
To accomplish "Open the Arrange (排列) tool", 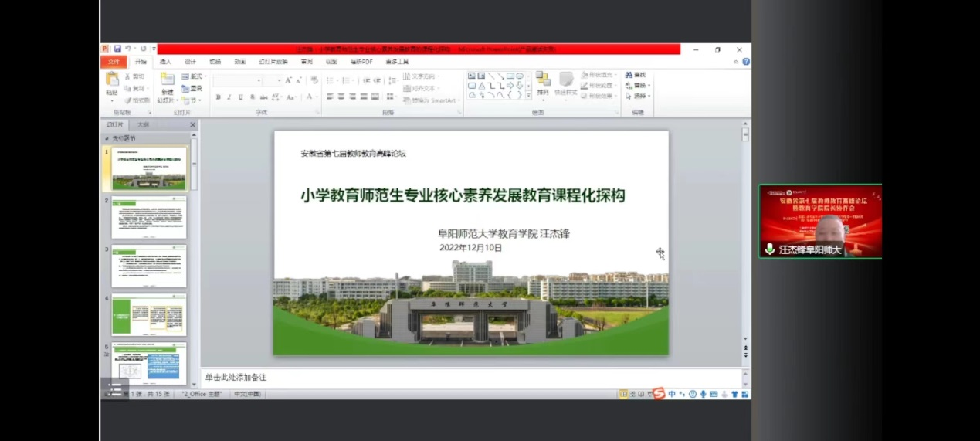I will [543, 82].
